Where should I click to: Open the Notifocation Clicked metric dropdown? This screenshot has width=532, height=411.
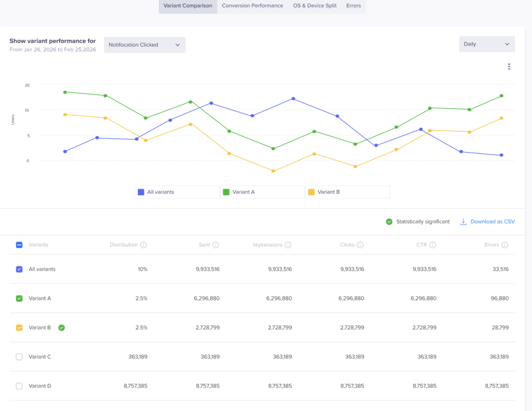[145, 45]
